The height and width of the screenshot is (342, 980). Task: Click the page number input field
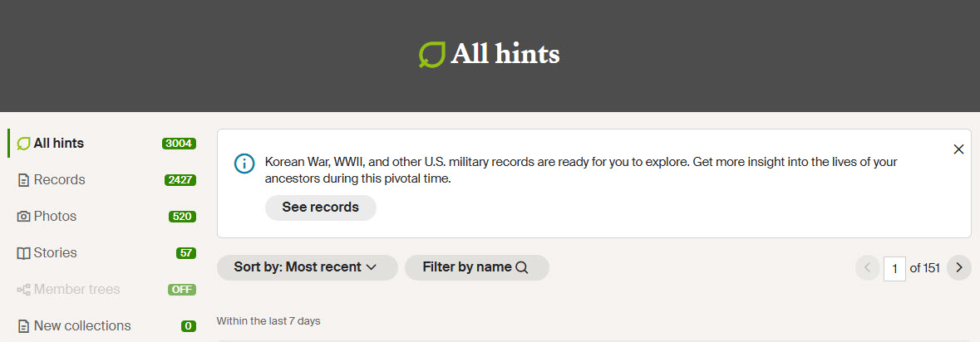click(x=895, y=268)
